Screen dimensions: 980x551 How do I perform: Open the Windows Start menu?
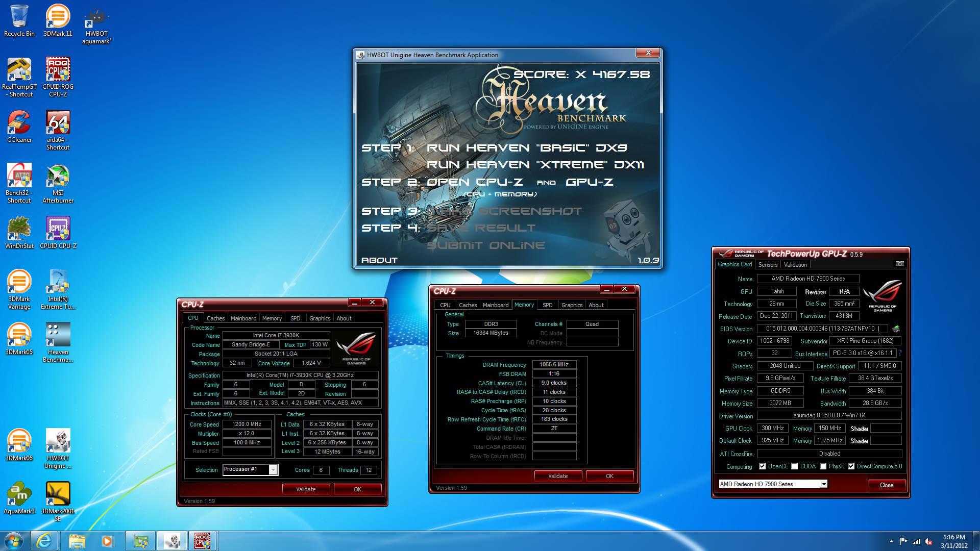[x=13, y=541]
